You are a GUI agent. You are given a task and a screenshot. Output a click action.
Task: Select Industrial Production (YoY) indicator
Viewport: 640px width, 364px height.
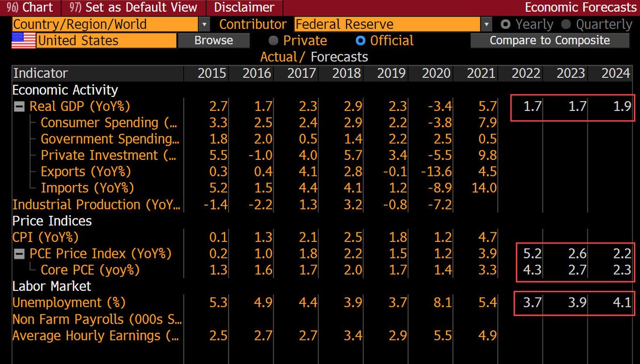pyautogui.click(x=97, y=205)
